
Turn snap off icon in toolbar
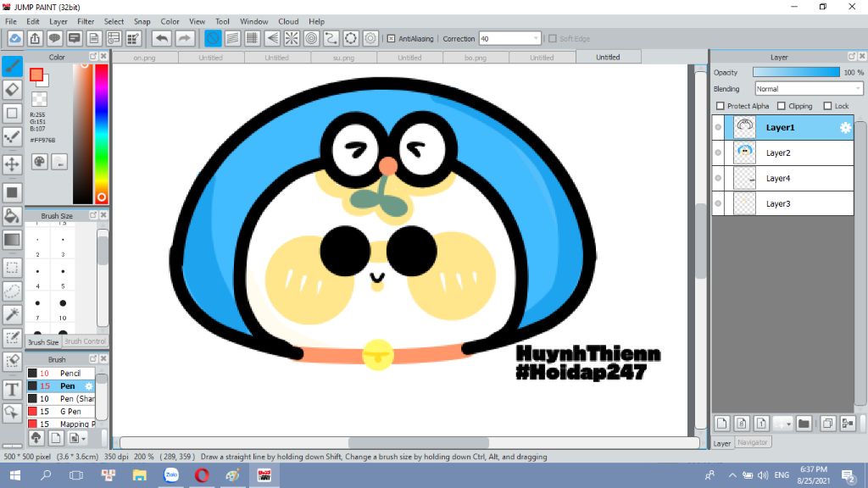click(213, 38)
